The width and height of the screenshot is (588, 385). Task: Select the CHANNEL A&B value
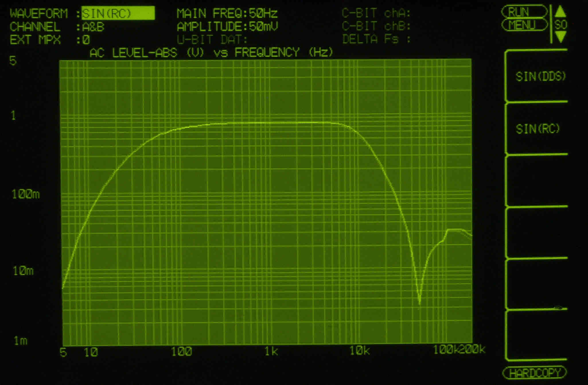pyautogui.click(x=93, y=27)
